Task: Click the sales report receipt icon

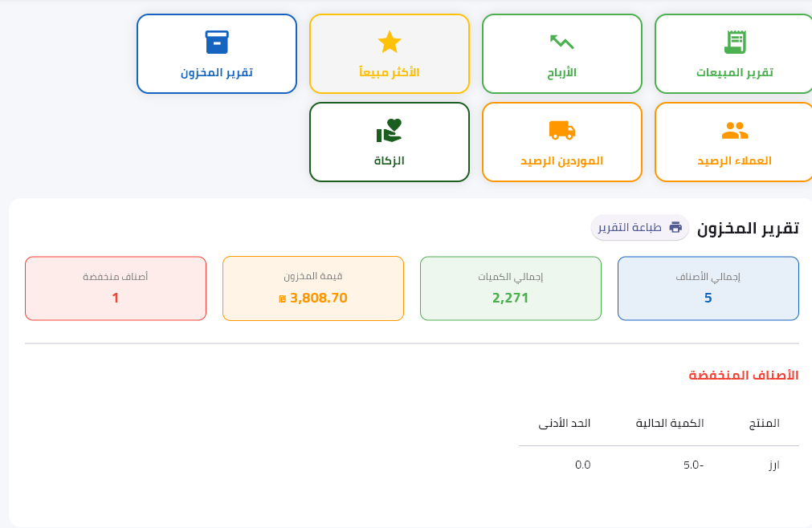Action: tap(734, 42)
